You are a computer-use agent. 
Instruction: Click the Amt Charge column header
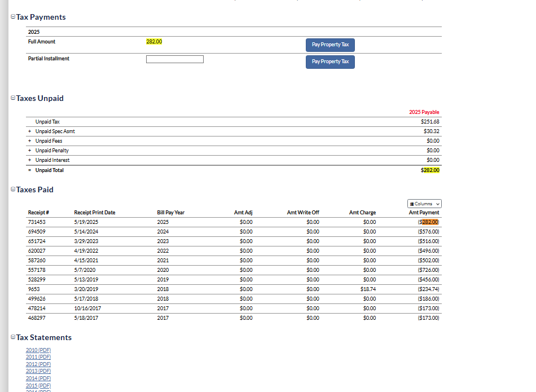tap(362, 213)
